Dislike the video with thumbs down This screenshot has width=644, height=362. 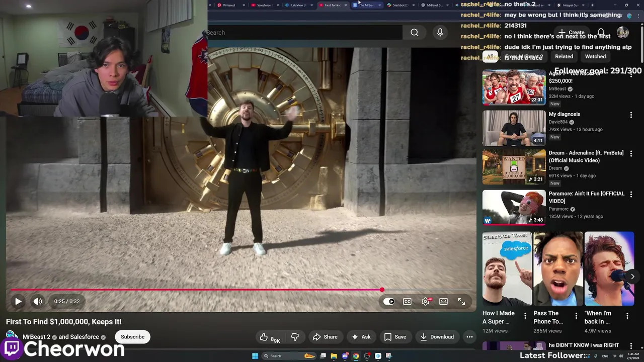(x=295, y=337)
